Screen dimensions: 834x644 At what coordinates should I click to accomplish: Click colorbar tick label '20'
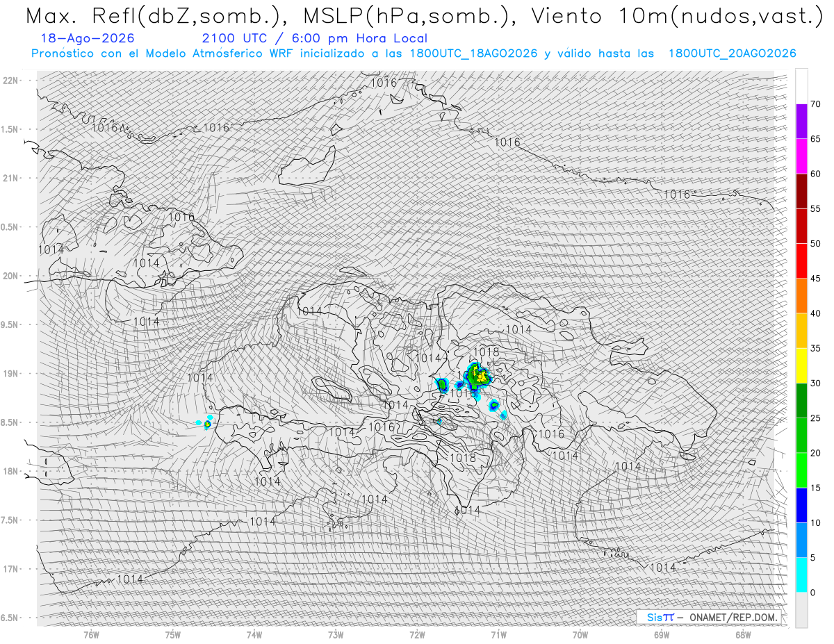click(816, 453)
